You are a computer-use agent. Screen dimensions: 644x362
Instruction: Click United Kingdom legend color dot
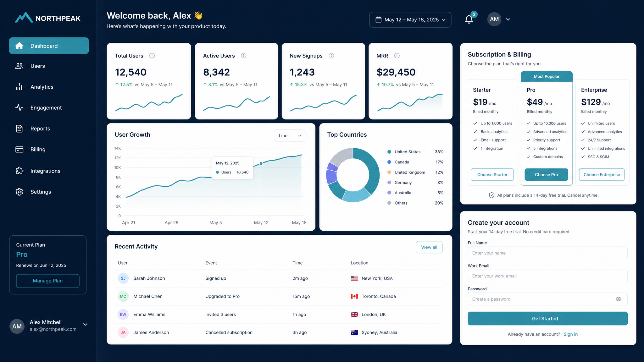tap(389, 172)
